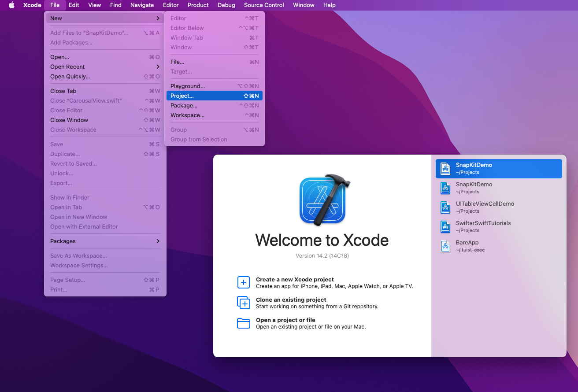Click the Version 14.2 (14C18) text
Viewport: 578px width, 392px height.
[x=322, y=256]
